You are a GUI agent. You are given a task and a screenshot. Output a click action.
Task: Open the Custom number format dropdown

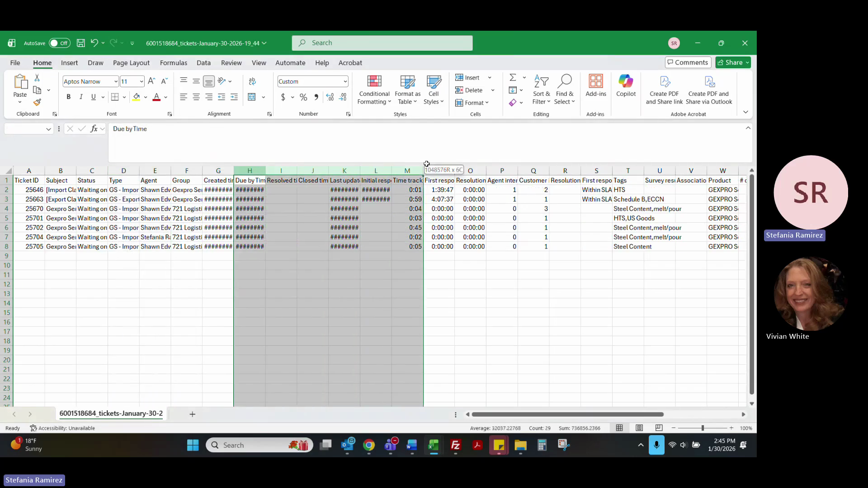click(345, 81)
